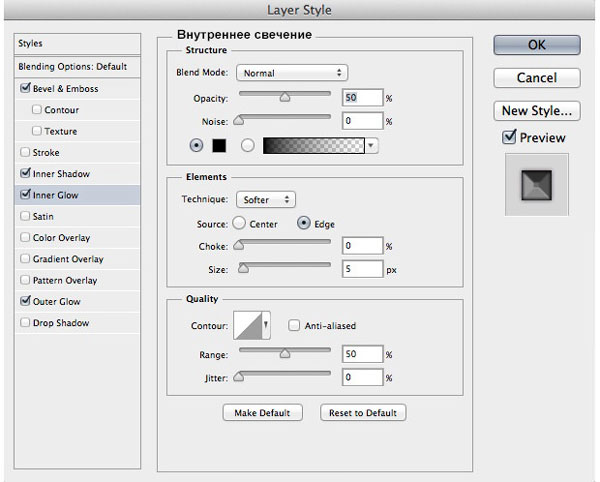Click the Jitter slider handle
This screenshot has height=482, width=600.
click(x=239, y=377)
